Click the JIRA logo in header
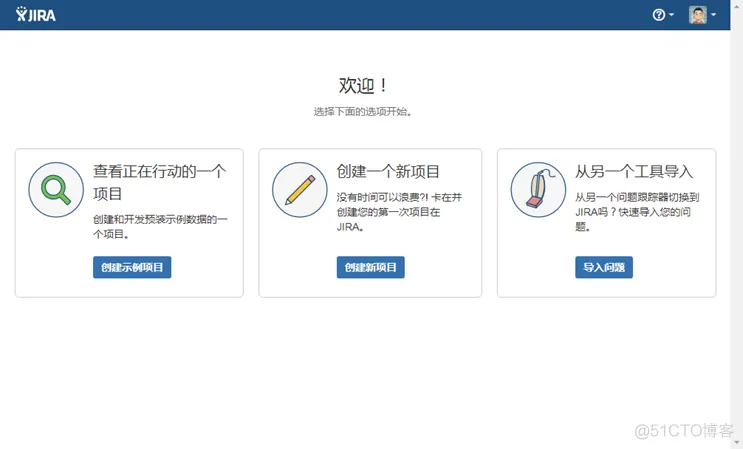Viewport: 743px width, 449px height. [x=36, y=15]
